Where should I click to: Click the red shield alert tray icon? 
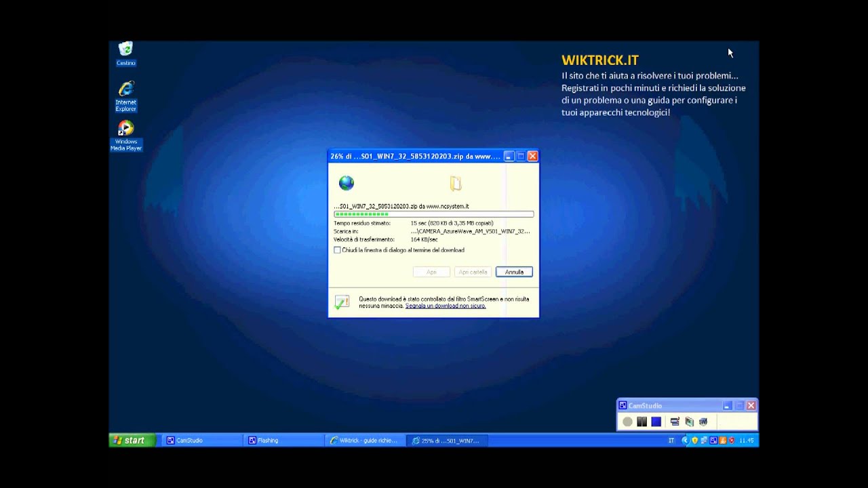pyautogui.click(x=731, y=441)
